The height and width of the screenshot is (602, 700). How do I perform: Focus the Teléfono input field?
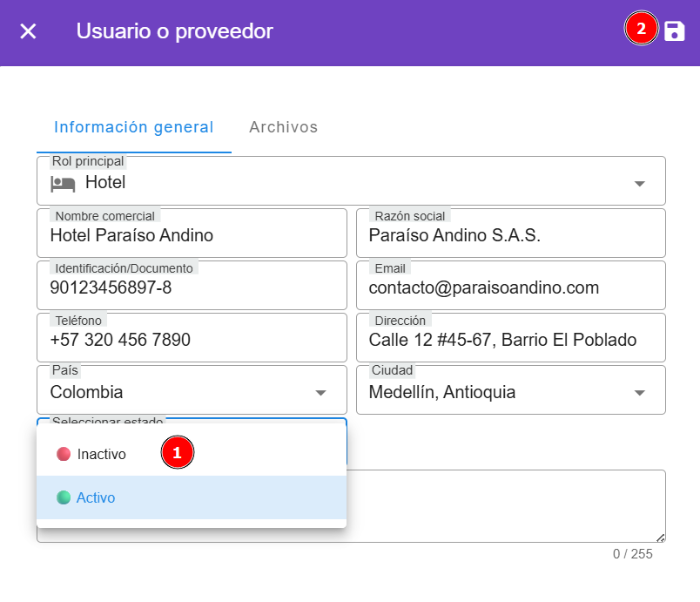click(192, 340)
